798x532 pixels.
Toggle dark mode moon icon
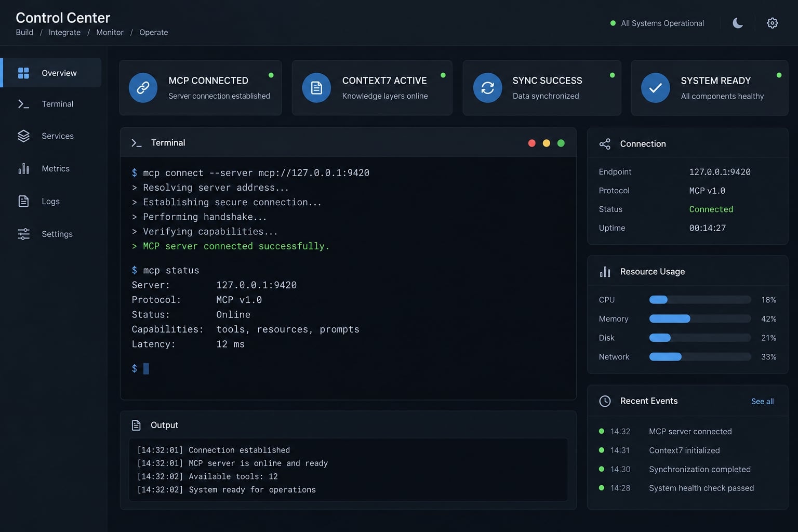pyautogui.click(x=738, y=23)
